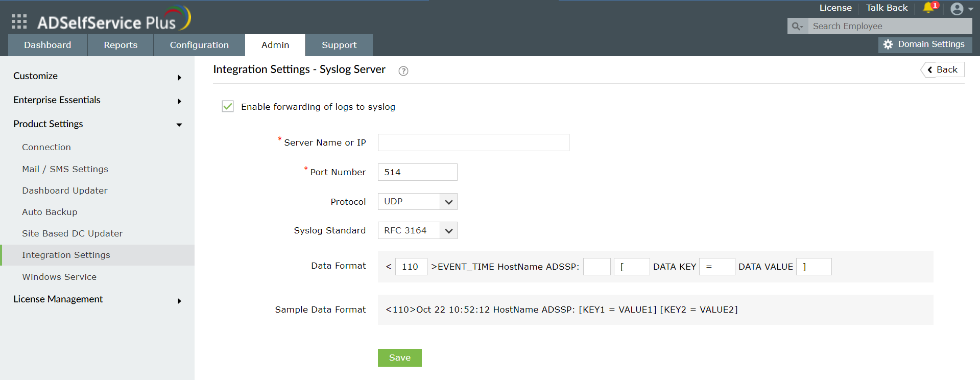This screenshot has height=380, width=980.
Task: Open the apps grid icon
Action: tap(19, 21)
